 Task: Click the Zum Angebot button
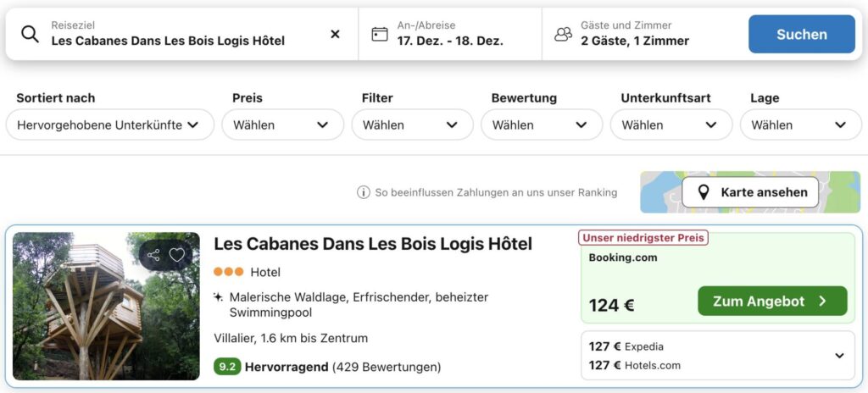point(771,301)
